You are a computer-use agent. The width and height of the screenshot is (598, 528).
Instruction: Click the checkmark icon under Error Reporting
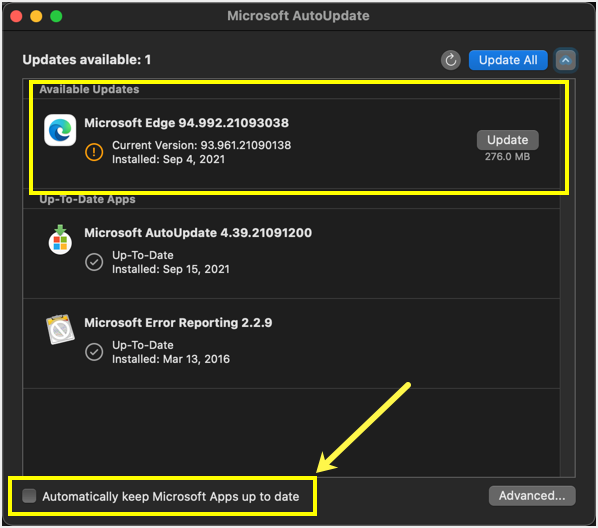tap(94, 352)
